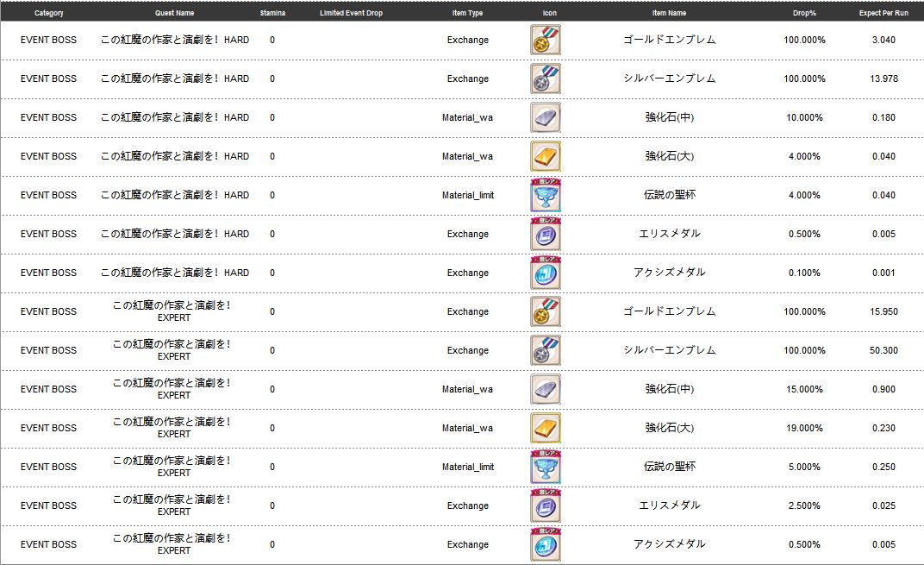The image size is (924, 565).
Task: Select 強化石(大) item name in the EXPERT row
Action: click(670, 428)
